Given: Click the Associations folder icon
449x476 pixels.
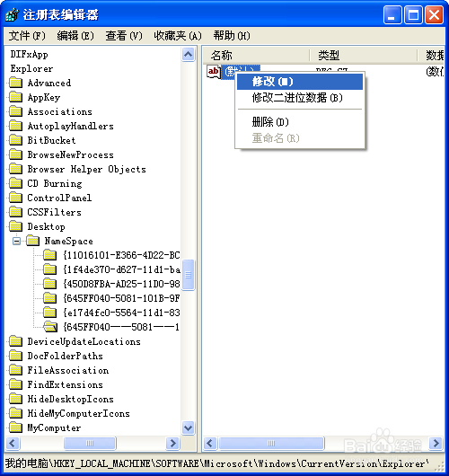Looking at the screenshot, I should pyautogui.click(x=15, y=111).
